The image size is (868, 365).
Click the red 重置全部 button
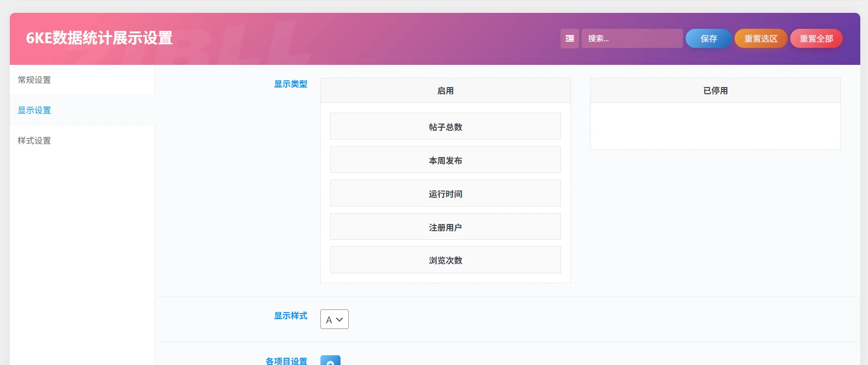point(816,39)
